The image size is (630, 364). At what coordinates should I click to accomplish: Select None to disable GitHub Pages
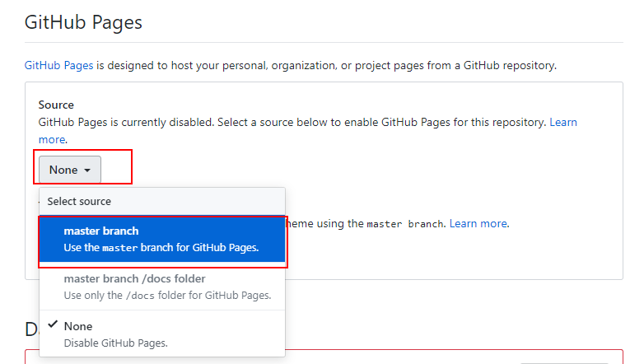(x=162, y=334)
